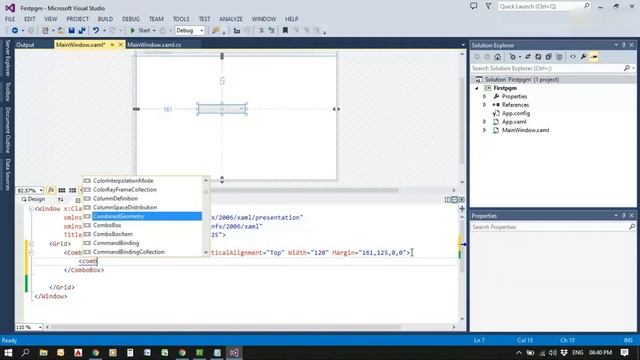Expand the App.xaml node arrow
The height and width of the screenshot is (360, 640).
click(484, 122)
